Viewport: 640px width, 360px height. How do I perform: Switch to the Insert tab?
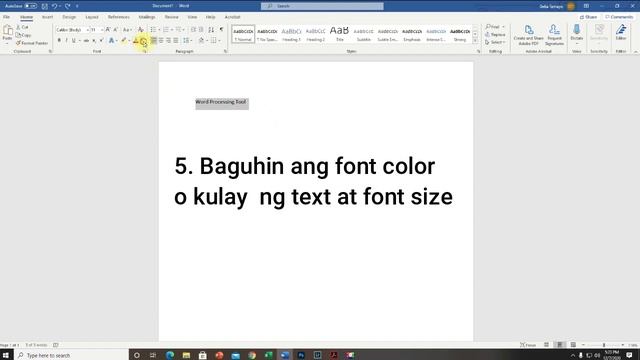pos(47,17)
